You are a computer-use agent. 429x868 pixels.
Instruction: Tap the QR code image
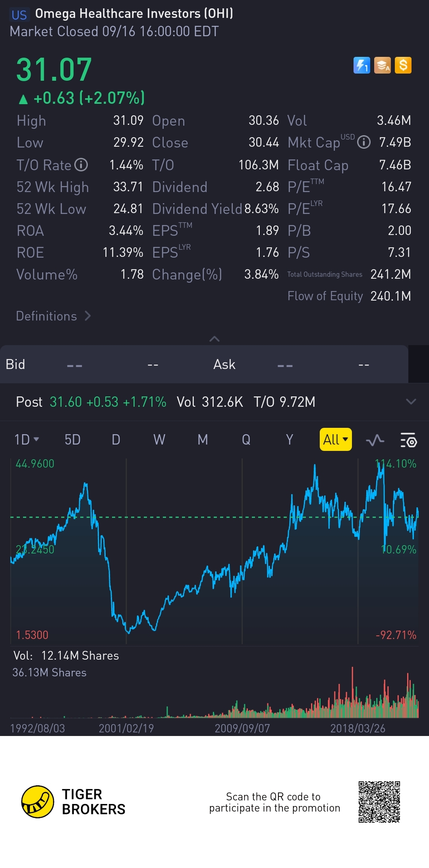point(379,802)
